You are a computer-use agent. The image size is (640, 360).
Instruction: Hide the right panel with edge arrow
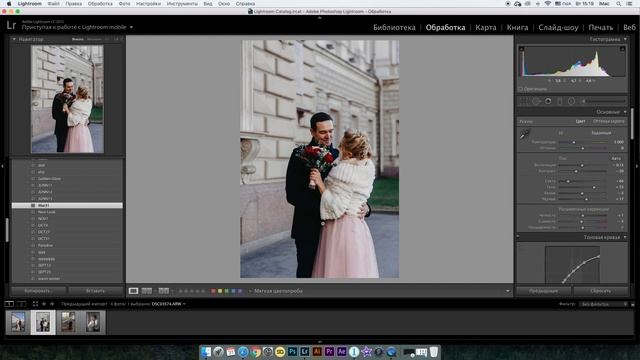tap(637, 166)
